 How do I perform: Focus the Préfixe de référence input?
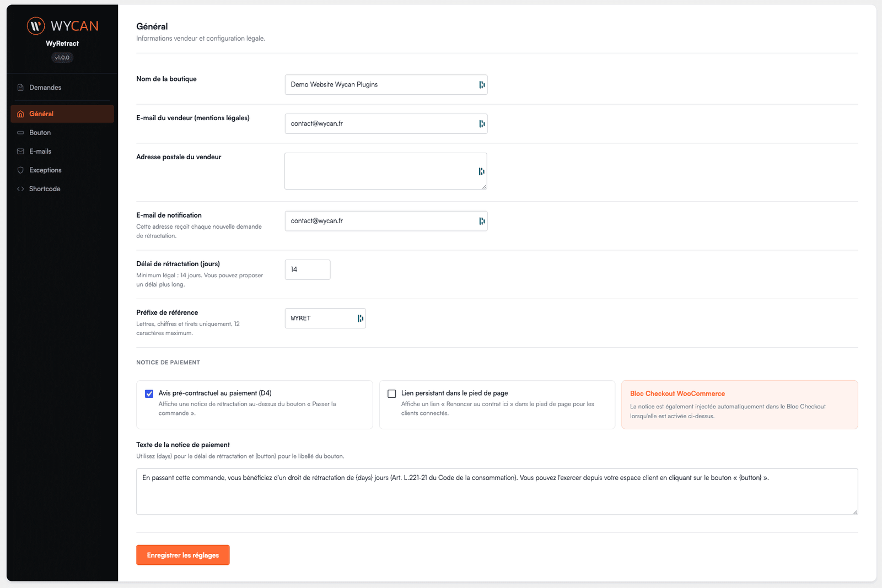click(325, 319)
